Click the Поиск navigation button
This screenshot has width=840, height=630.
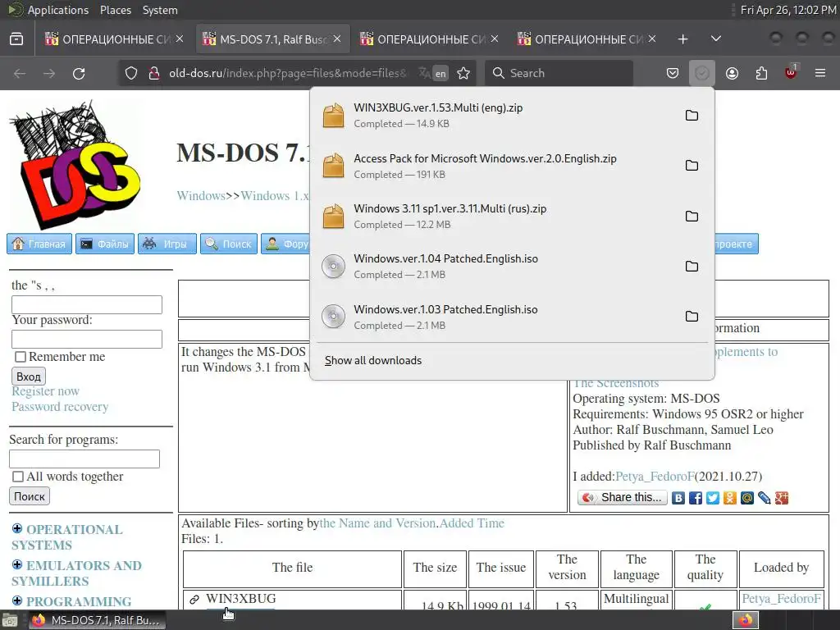[x=229, y=244]
